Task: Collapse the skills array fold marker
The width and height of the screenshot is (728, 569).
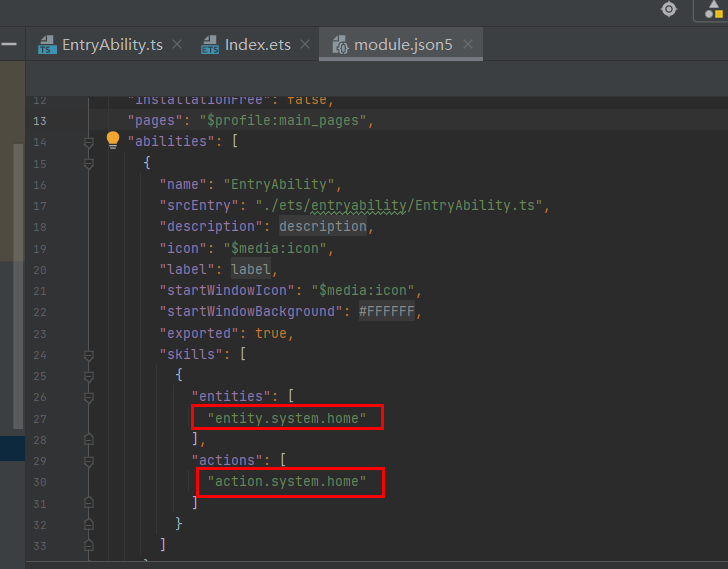Action: pos(89,356)
